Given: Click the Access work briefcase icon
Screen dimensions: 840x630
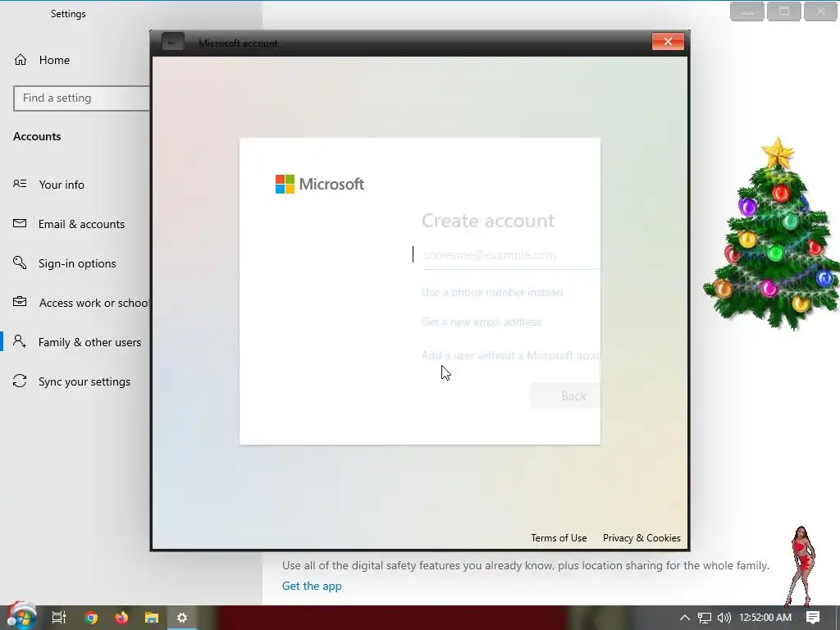Looking at the screenshot, I should [20, 302].
